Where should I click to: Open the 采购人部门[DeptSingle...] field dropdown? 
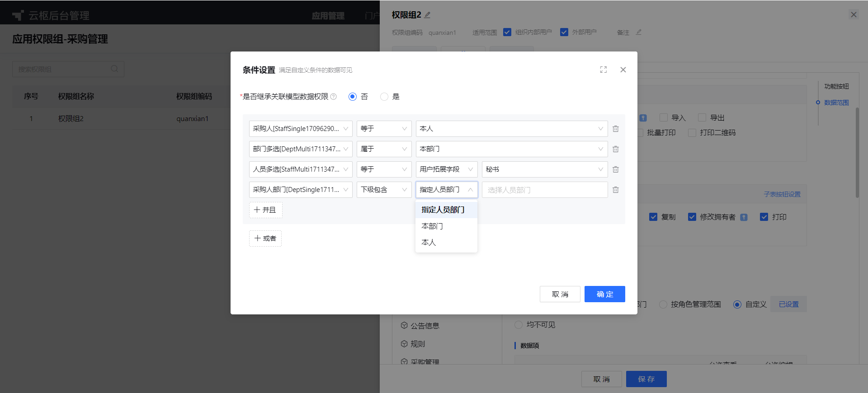tap(301, 190)
